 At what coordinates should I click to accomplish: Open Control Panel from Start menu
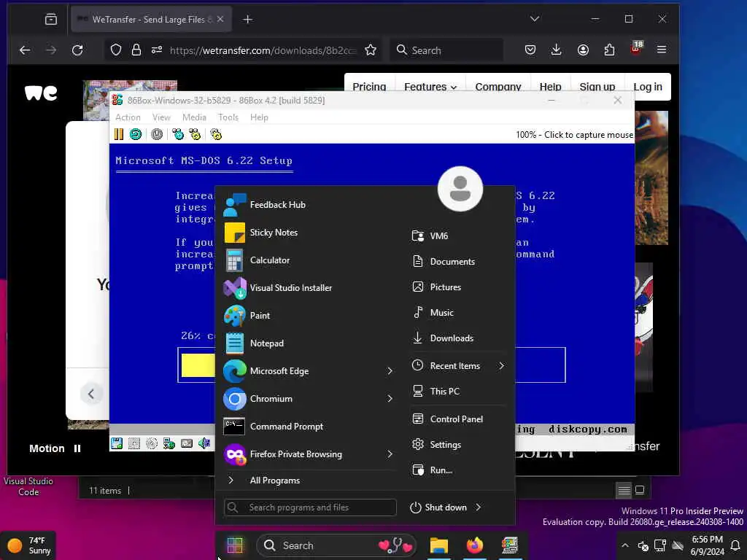coord(457,419)
